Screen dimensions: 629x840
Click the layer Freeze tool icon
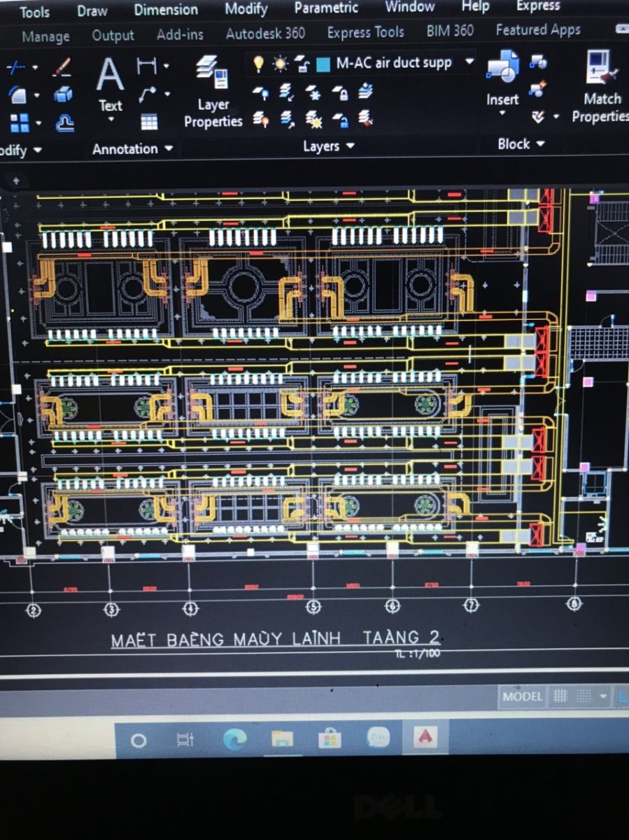(313, 91)
